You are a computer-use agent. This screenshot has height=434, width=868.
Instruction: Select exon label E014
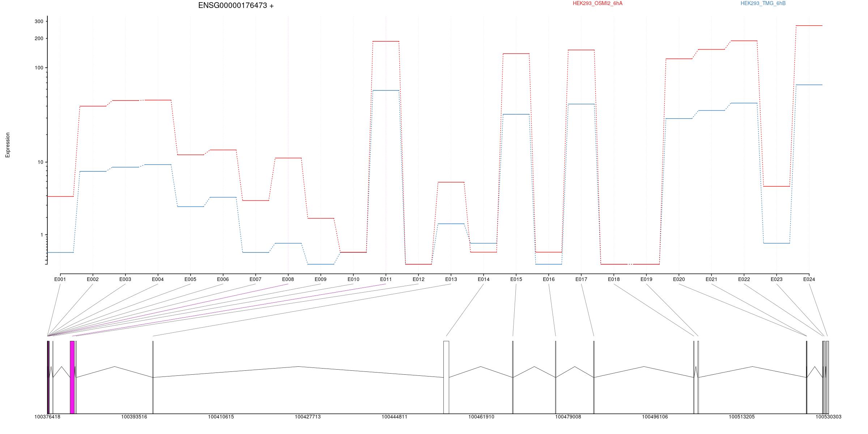pyautogui.click(x=484, y=279)
